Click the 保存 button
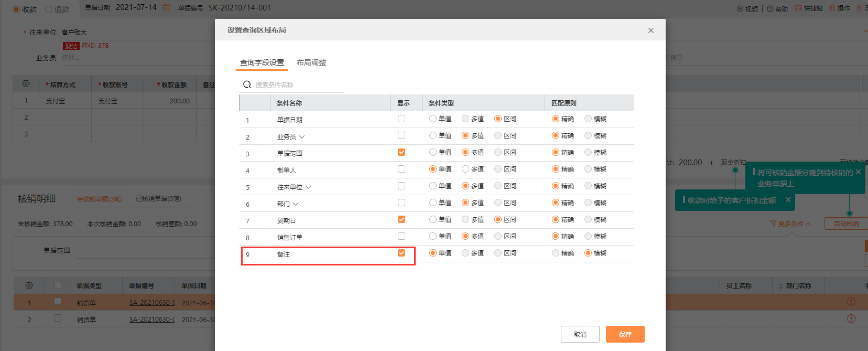Screen dimensions: 868x351 625,334
